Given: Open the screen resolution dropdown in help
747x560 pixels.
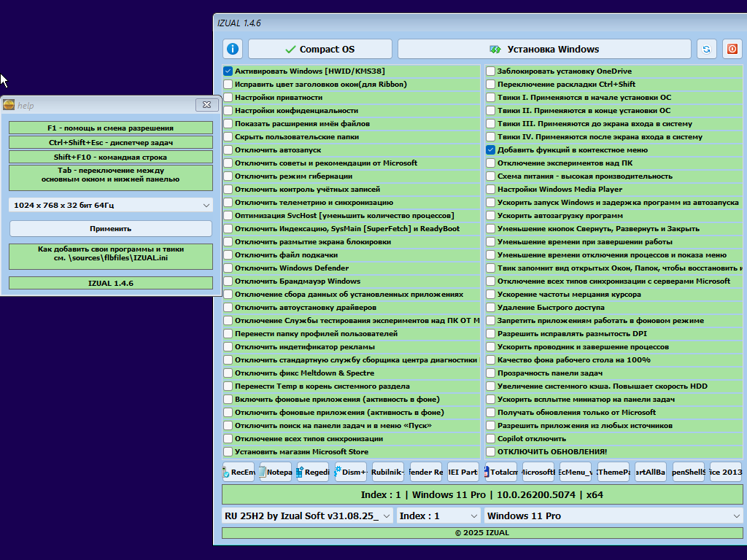Looking at the screenshot, I should pos(111,205).
